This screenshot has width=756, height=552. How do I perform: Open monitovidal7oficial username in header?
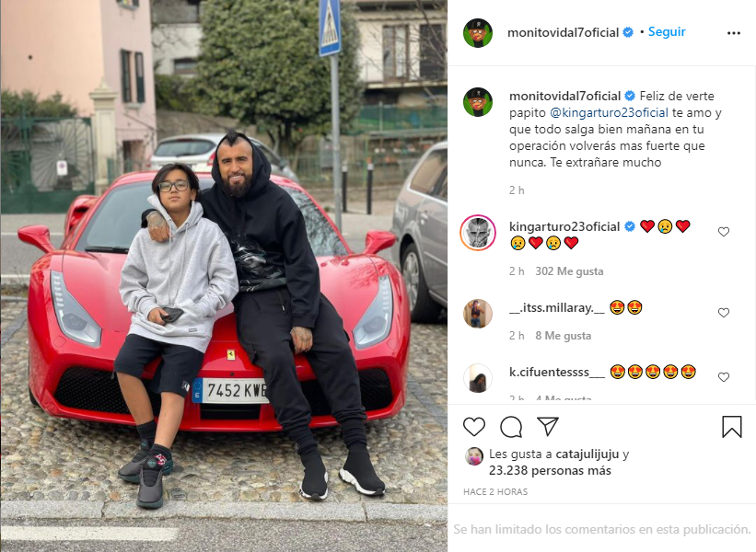tap(564, 32)
